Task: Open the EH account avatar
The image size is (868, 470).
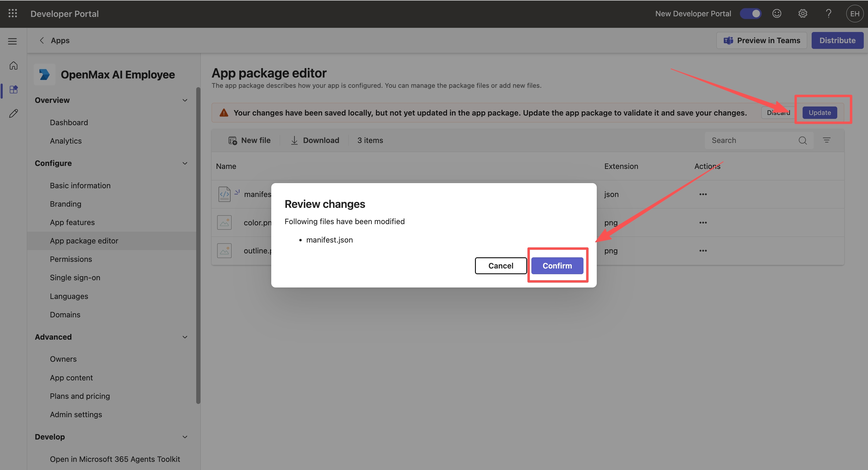Action: click(x=854, y=14)
